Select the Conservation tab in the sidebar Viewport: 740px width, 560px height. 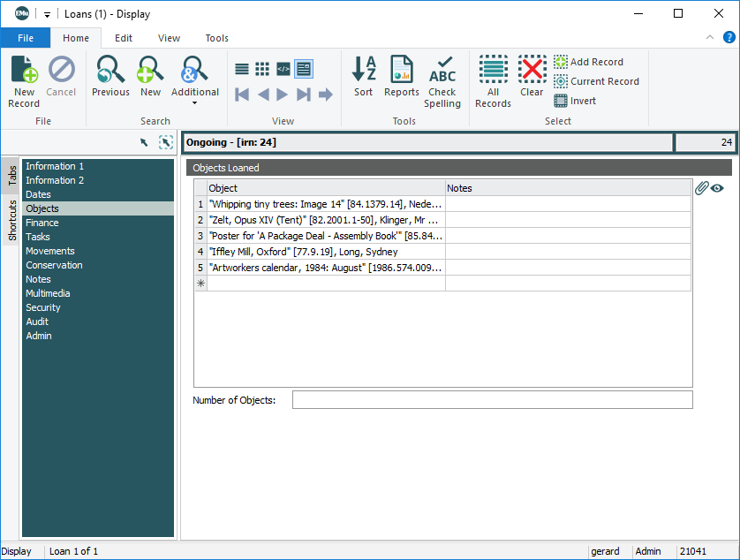point(54,265)
